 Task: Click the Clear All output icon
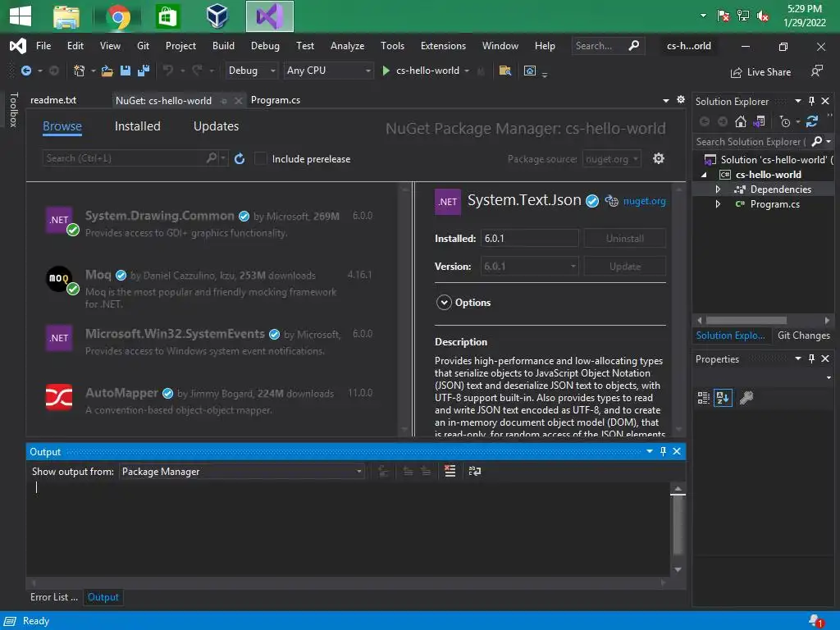point(450,471)
